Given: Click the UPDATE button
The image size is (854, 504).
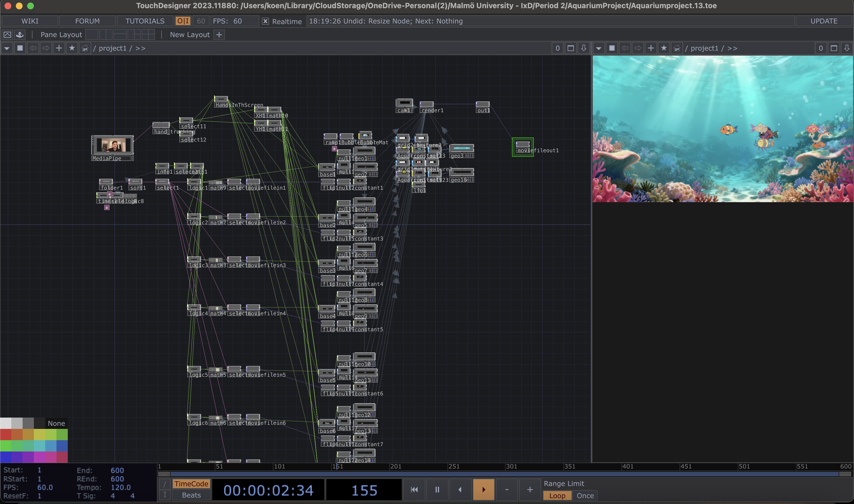Looking at the screenshot, I should click(x=823, y=21).
